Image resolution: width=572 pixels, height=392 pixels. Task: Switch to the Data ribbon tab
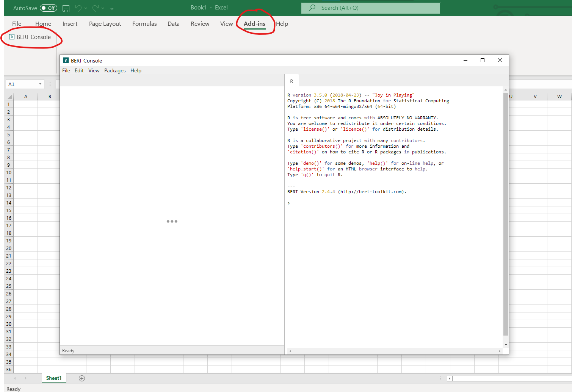tap(174, 23)
